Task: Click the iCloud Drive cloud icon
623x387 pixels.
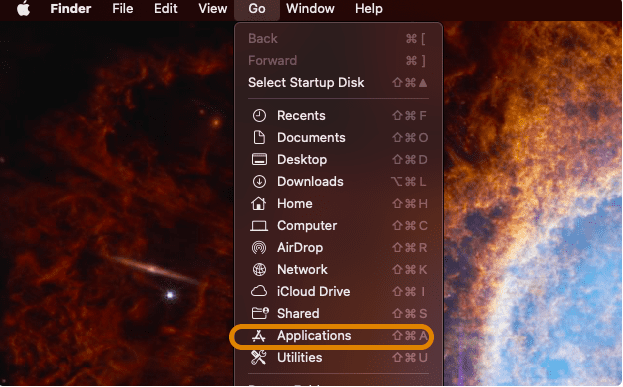Action: 259,291
